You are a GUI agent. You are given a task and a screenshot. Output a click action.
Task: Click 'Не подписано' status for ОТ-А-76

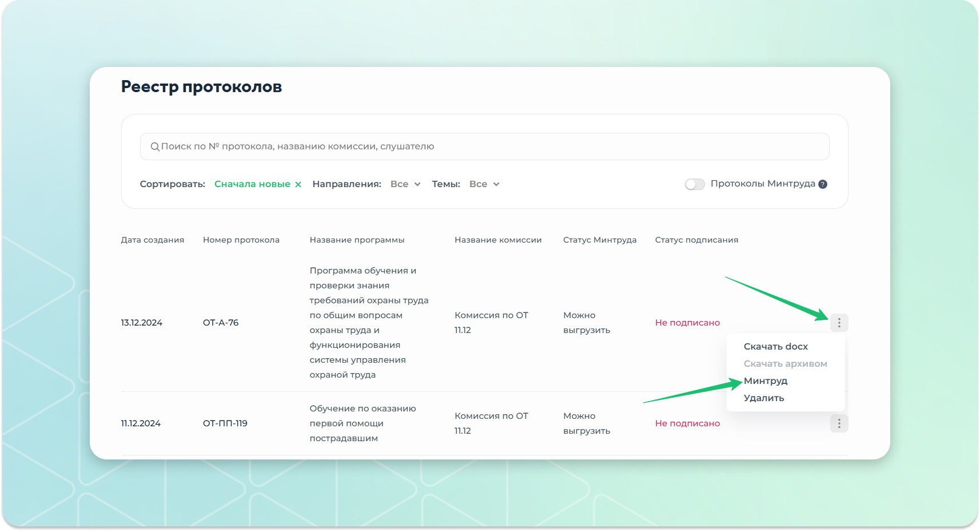[x=687, y=323]
